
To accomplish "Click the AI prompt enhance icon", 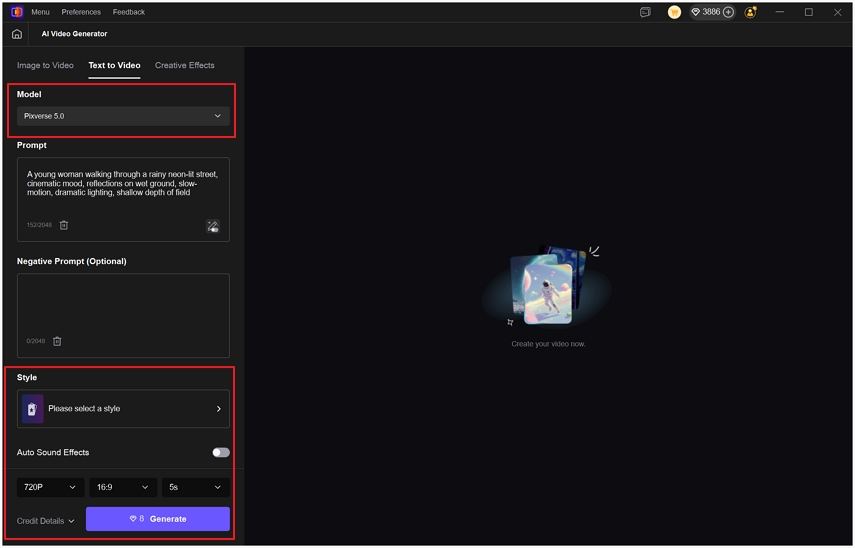I will [213, 226].
